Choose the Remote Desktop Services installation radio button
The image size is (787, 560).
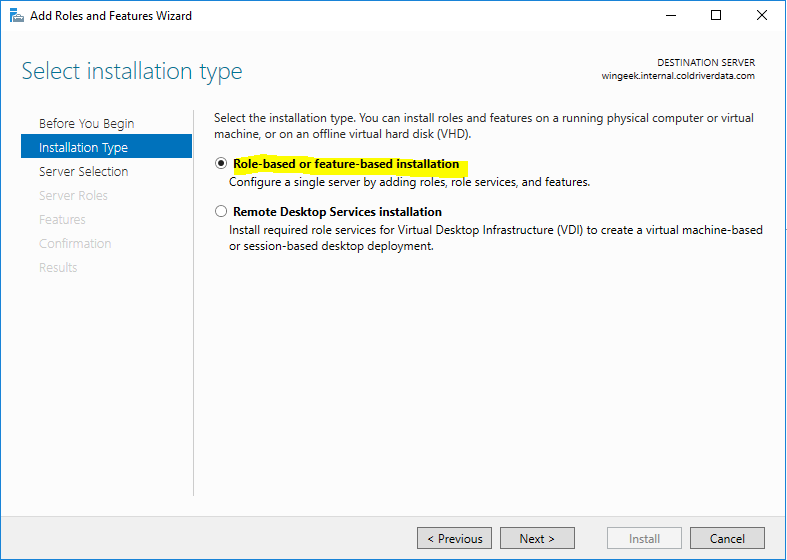coord(221,212)
